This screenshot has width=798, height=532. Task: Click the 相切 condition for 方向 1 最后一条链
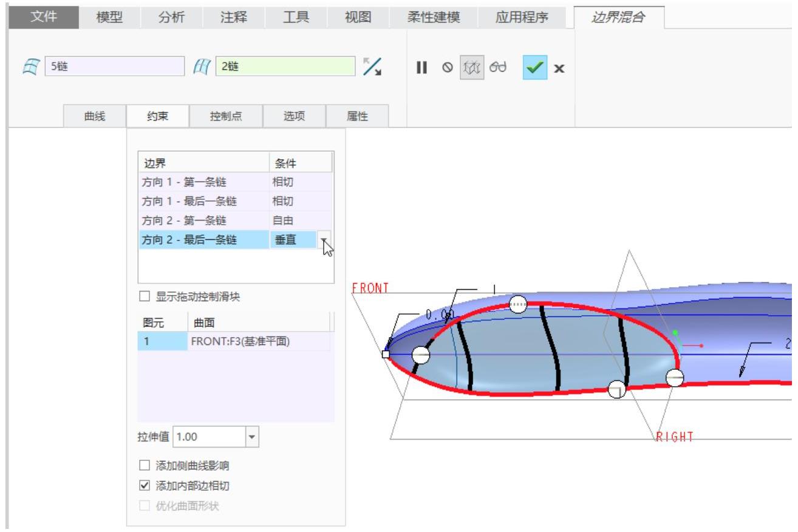point(300,202)
